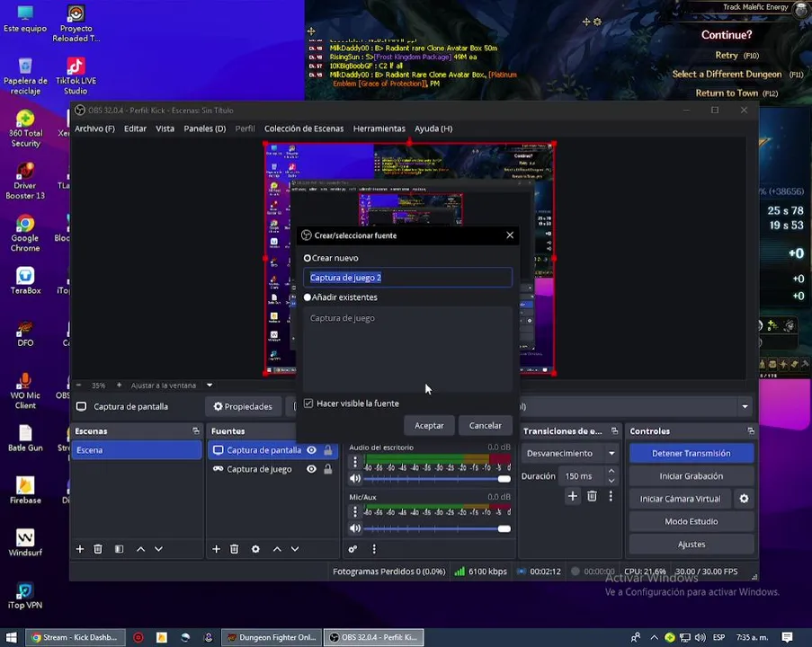This screenshot has height=647, width=812.
Task: Switch to Dungeon Fighter Online taskbar window
Action: pyautogui.click(x=272, y=637)
